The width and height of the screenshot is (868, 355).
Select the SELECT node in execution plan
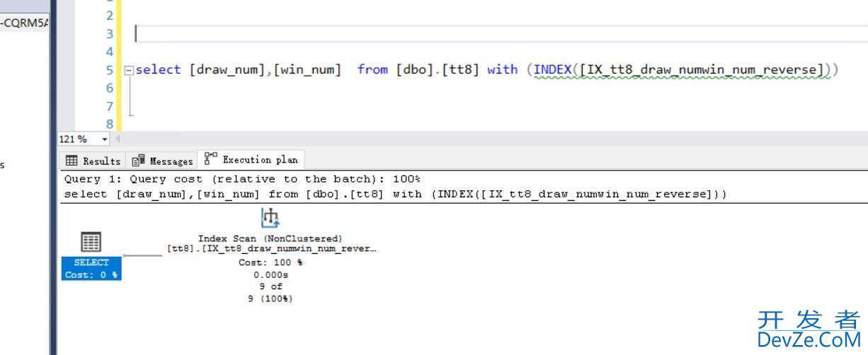(x=91, y=255)
